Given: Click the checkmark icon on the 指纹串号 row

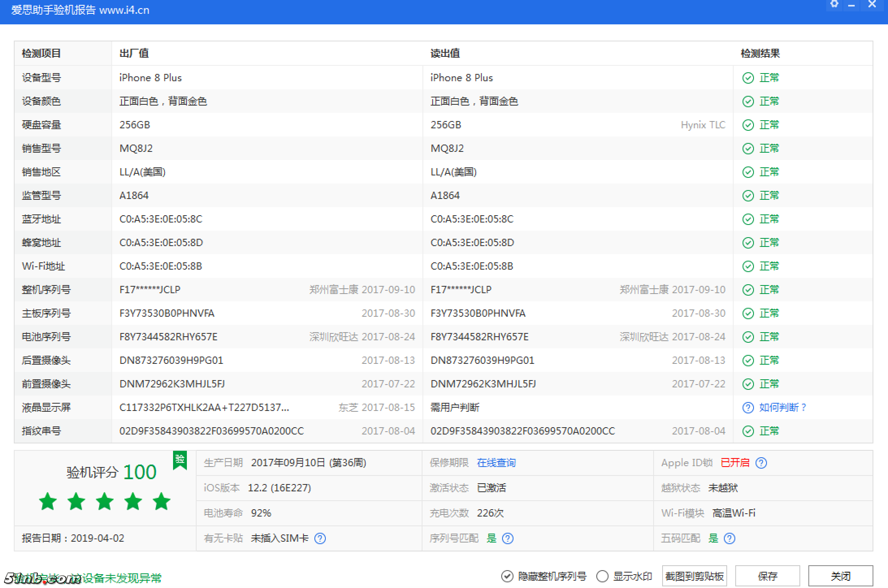Looking at the screenshot, I should 748,431.
